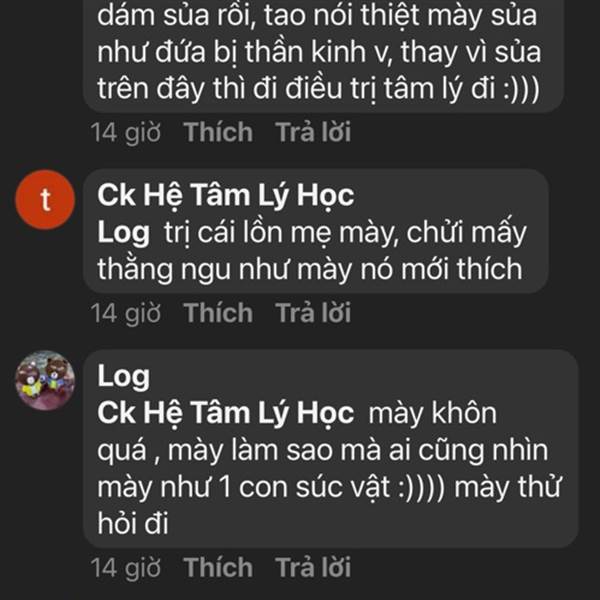Viewport: 600px width, 600px height.
Task: Click the '14 giờ' timestamp under the top comment
Action: (x=126, y=133)
